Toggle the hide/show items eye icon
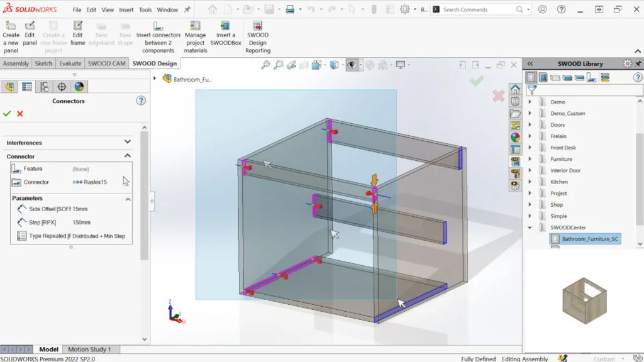This screenshot has height=362, width=644. point(352,65)
